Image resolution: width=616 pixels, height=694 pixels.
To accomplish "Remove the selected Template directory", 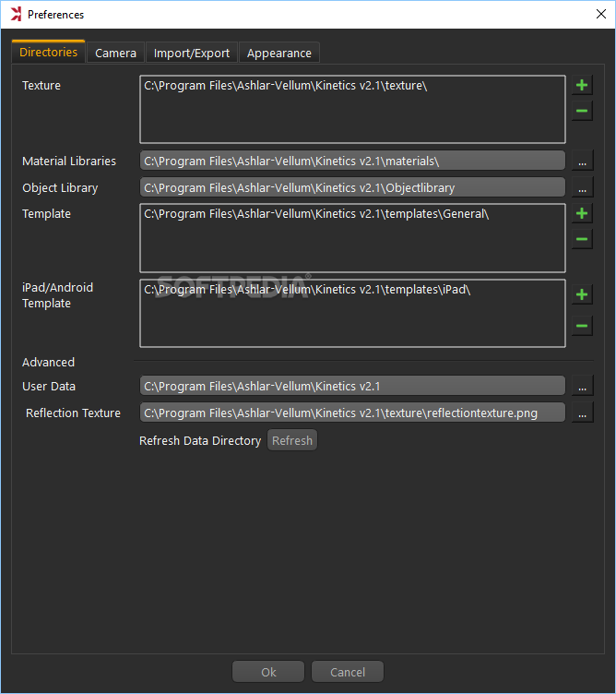I will 582,239.
